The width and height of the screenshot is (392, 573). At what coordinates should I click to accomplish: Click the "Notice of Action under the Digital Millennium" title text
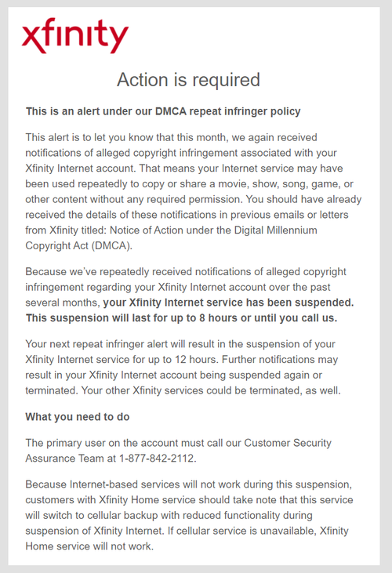(x=213, y=230)
